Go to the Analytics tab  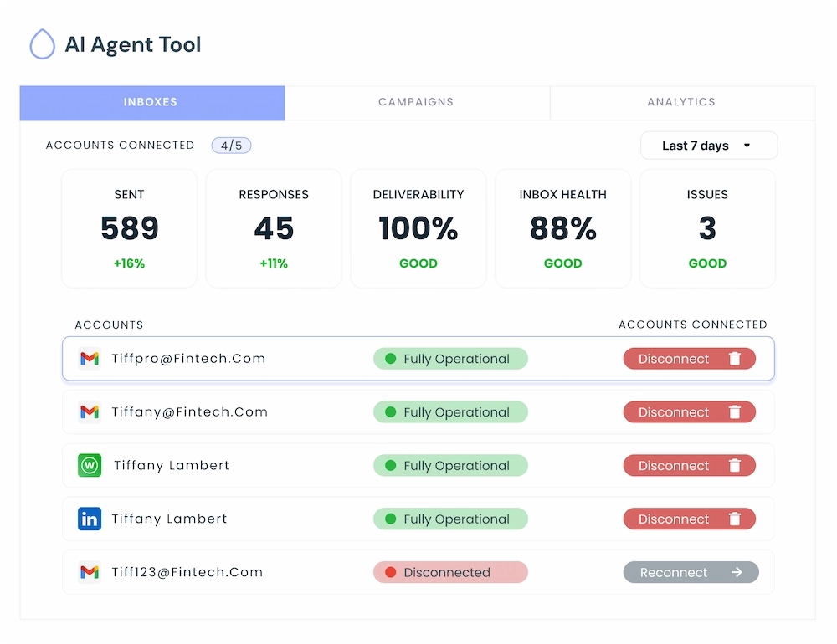(x=682, y=102)
